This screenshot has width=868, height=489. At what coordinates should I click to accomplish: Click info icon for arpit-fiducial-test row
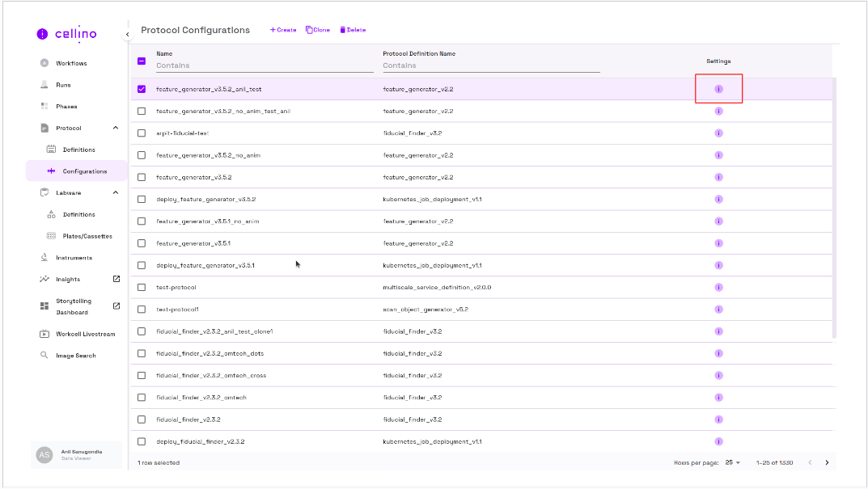[718, 133]
